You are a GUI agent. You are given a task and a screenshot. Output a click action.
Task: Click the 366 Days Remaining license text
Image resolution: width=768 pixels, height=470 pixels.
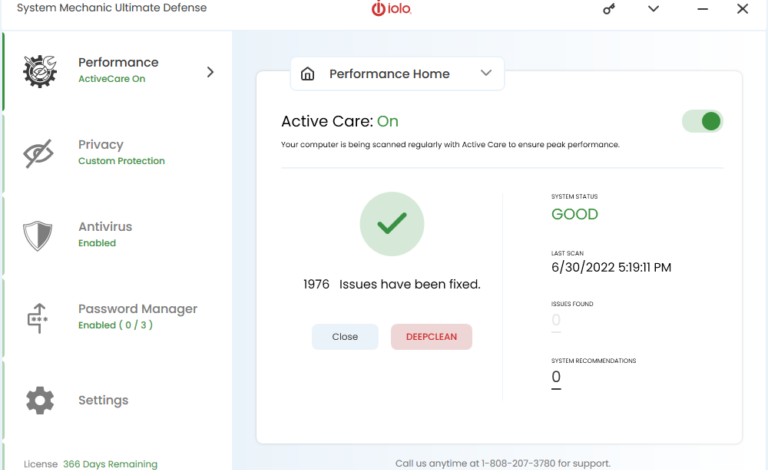(x=110, y=464)
